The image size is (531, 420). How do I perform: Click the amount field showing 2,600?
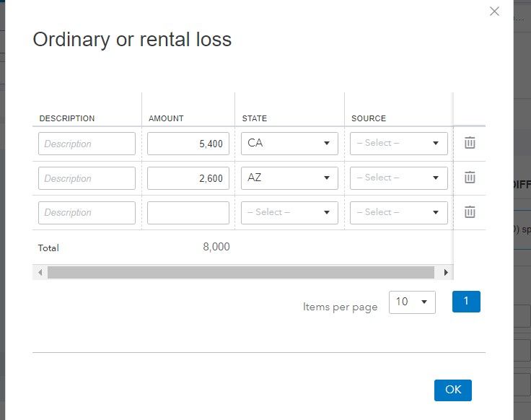[188, 178]
